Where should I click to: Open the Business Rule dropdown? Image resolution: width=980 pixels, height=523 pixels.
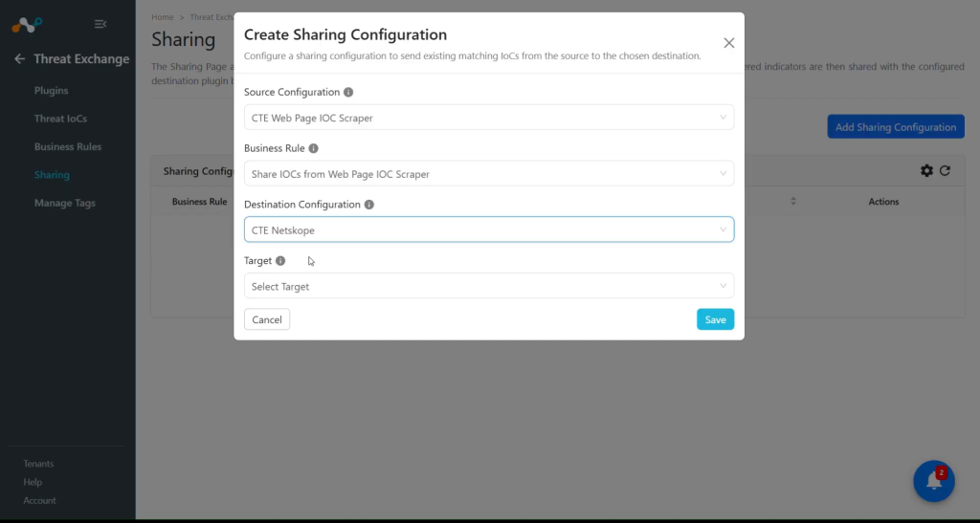(489, 173)
